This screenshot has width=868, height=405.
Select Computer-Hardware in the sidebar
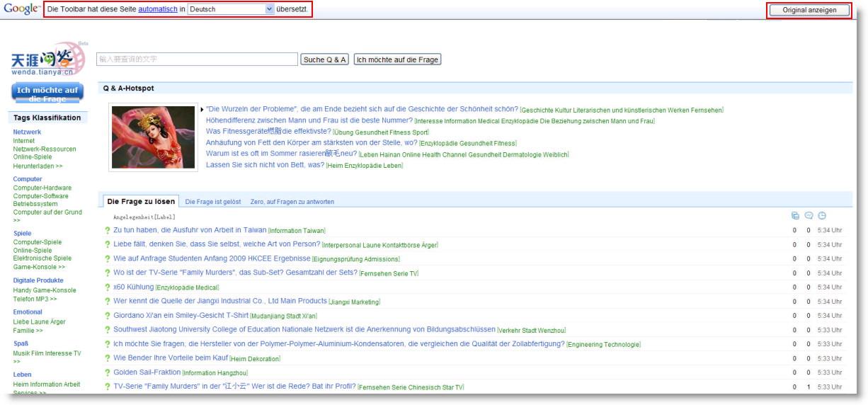[x=42, y=188]
